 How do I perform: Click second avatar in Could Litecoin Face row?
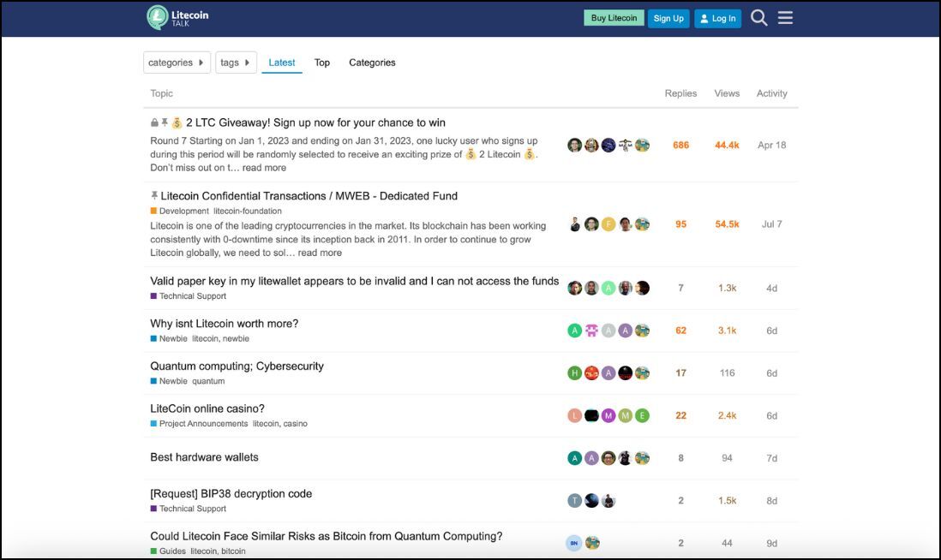[x=592, y=543]
